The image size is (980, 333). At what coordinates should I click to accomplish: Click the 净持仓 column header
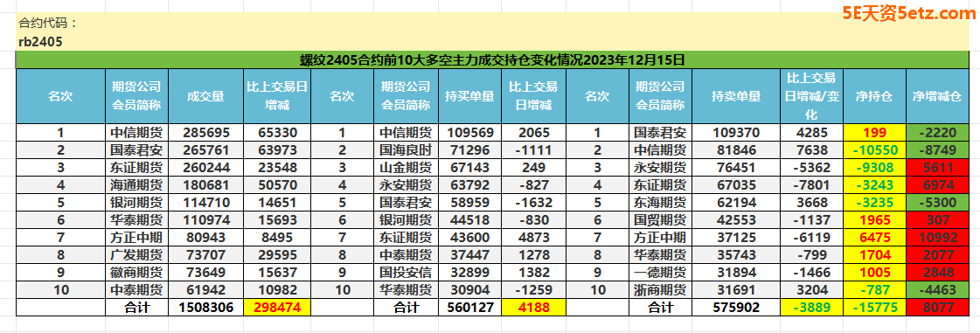coord(873,96)
